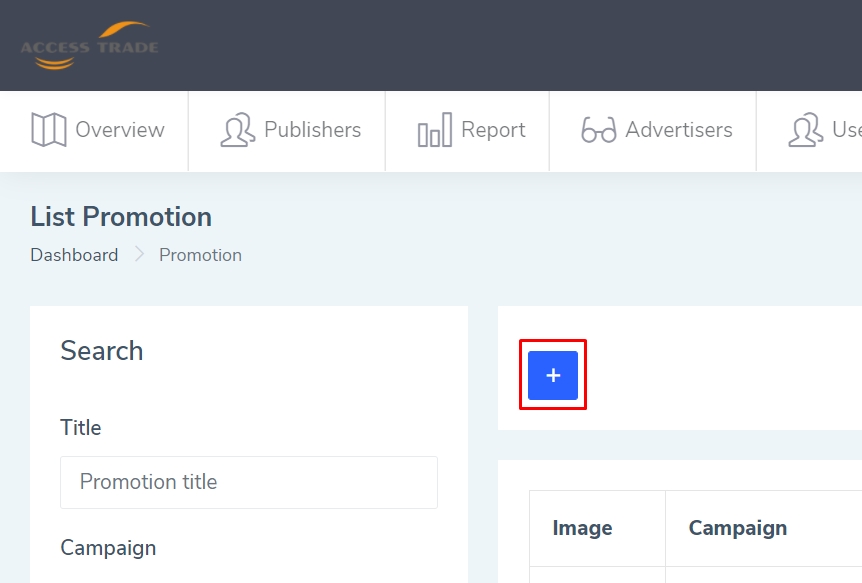Click the Overview map icon

49,130
